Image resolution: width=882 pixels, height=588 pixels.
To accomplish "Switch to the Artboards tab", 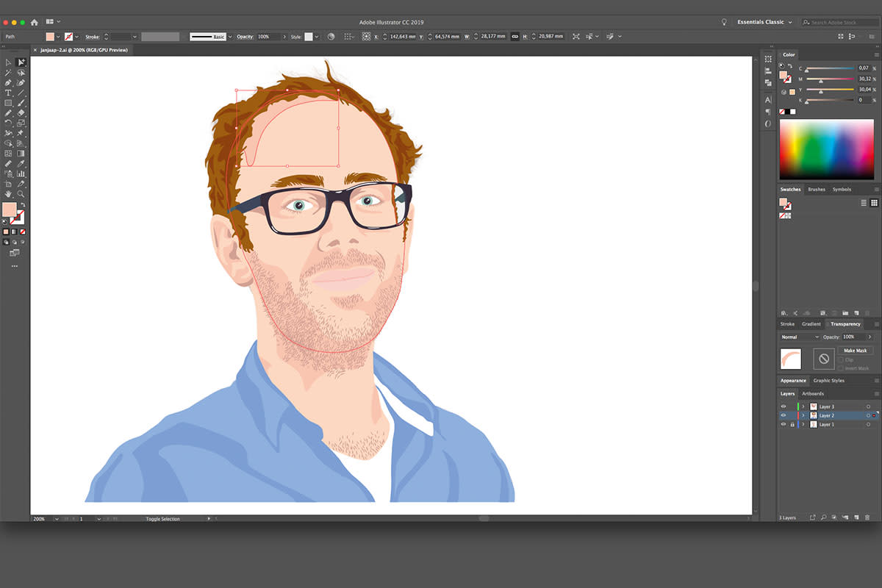I will point(812,394).
